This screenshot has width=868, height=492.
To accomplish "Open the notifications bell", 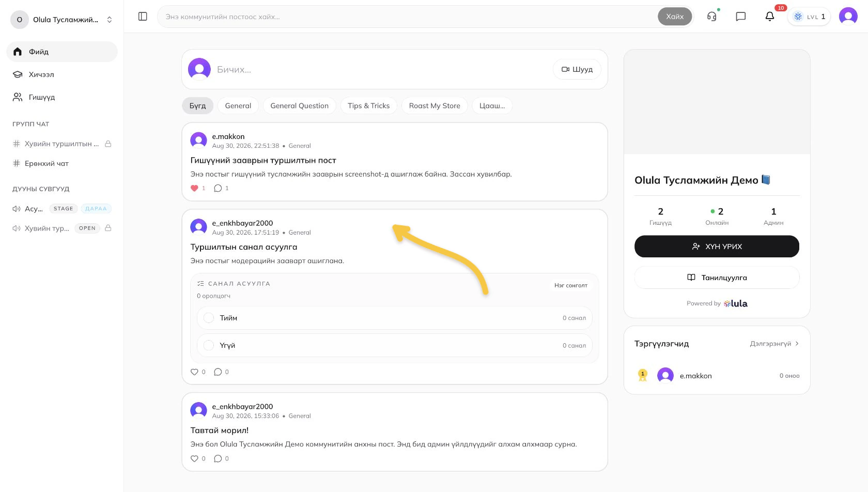I will coord(770,17).
